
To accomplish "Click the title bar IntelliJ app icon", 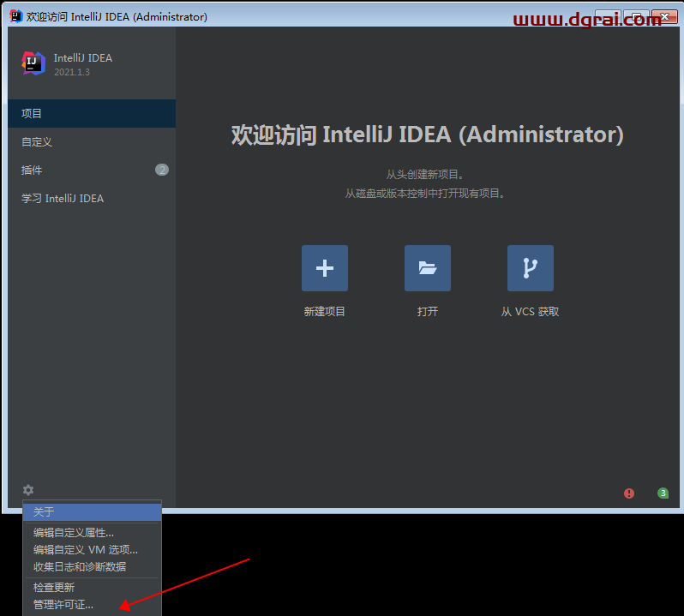I will [15, 16].
